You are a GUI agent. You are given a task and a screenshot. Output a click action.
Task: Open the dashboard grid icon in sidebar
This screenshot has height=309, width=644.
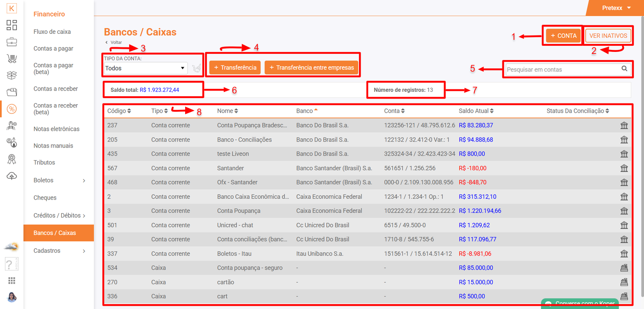(x=12, y=25)
